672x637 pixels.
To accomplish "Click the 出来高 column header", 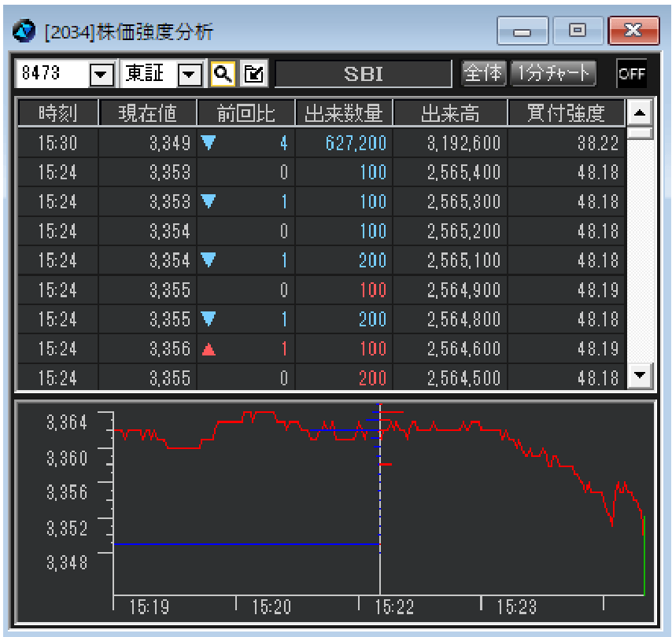I will click(x=450, y=113).
